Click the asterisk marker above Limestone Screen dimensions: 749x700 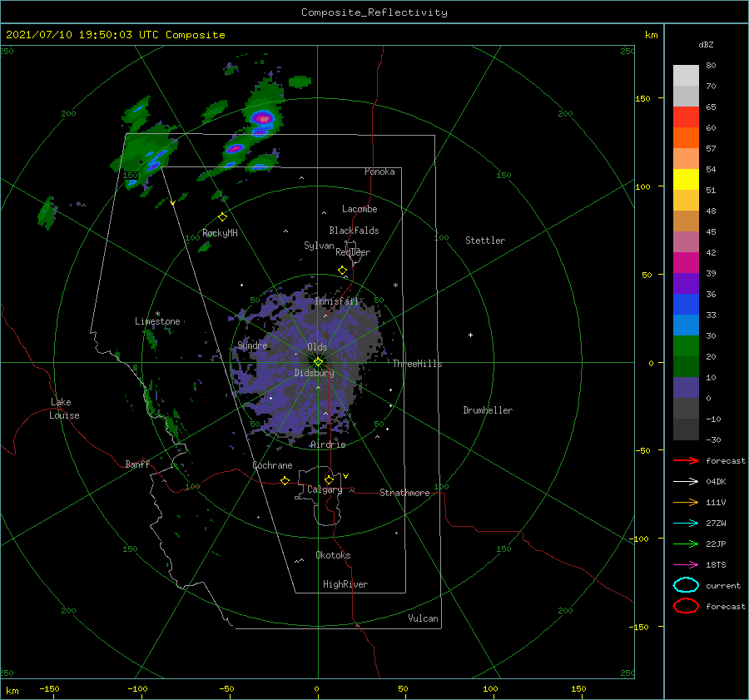click(157, 314)
